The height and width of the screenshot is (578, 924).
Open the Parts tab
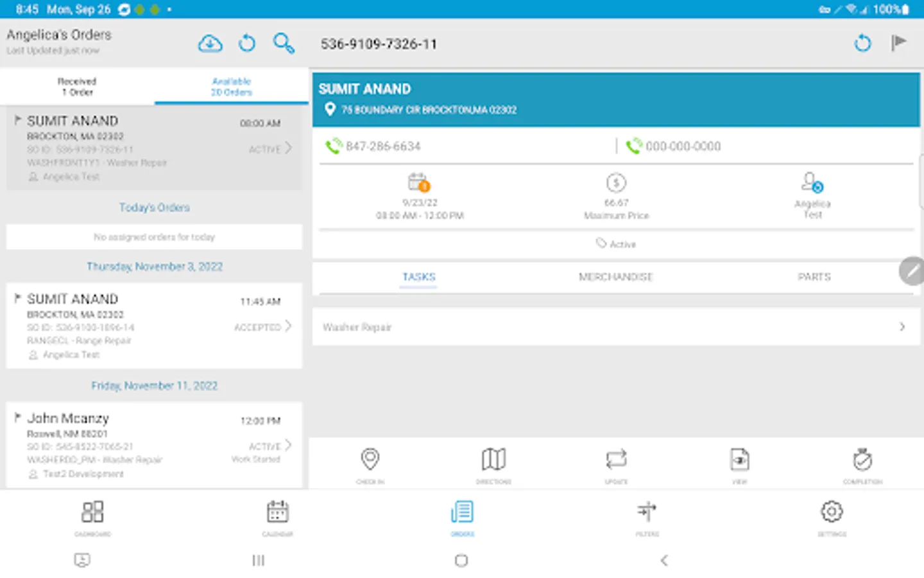click(x=814, y=277)
